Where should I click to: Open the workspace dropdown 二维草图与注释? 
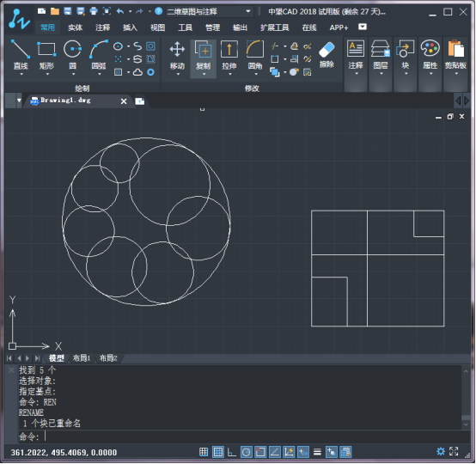pyautogui.click(x=209, y=12)
